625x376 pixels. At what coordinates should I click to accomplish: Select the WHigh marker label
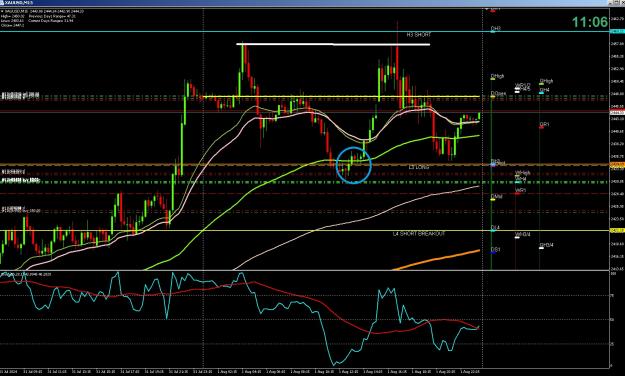523,173
